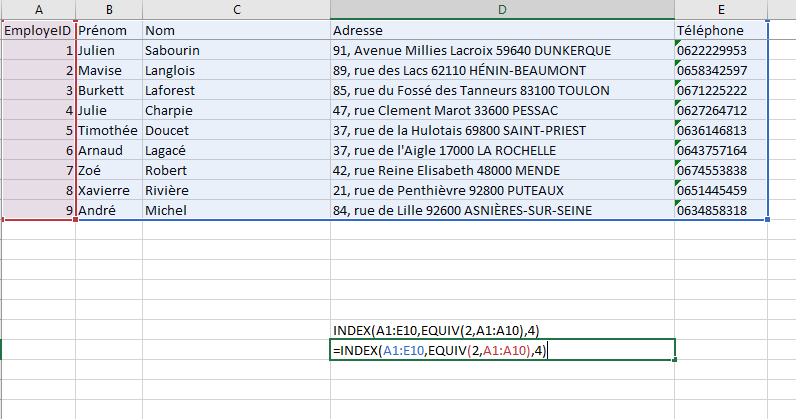This screenshot has height=419, width=796.
Task: Click the TOULON address cell
Action: pos(502,90)
